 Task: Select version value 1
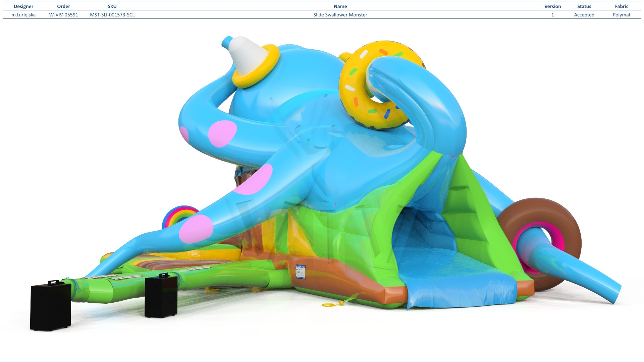tap(552, 15)
